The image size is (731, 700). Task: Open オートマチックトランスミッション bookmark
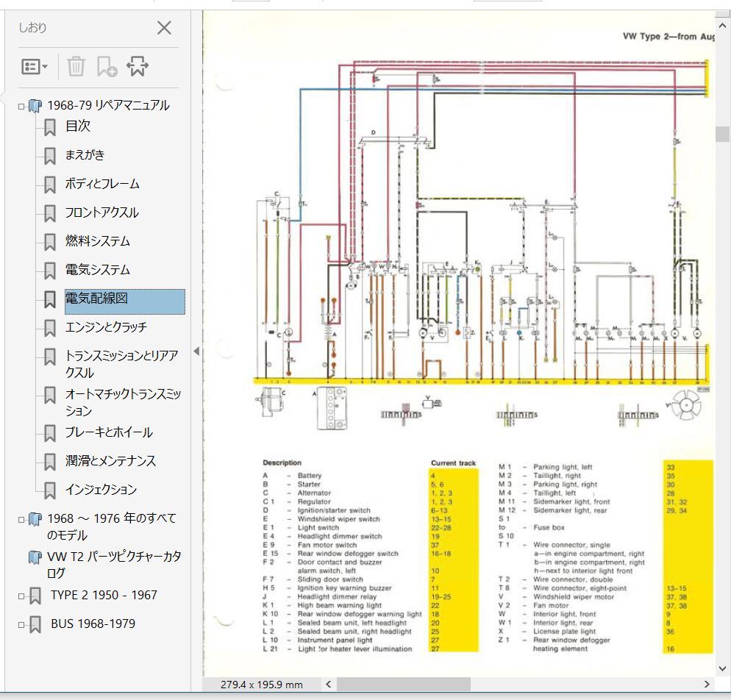[x=123, y=402]
